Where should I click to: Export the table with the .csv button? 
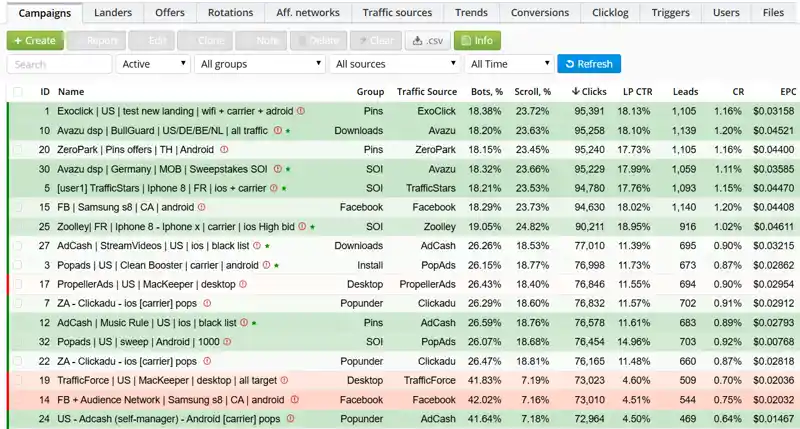click(x=428, y=40)
